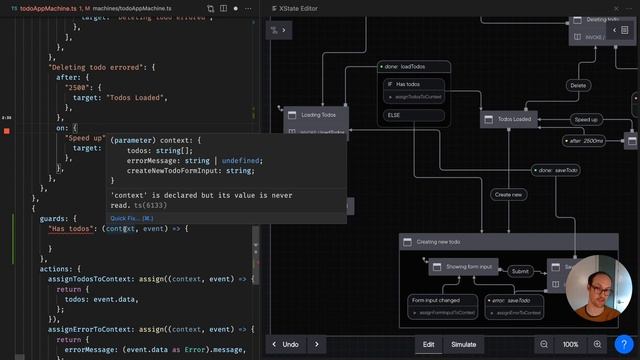This screenshot has height=360, width=640.
Task: Click the state icon right of after 2500ms
Action: click(632, 141)
